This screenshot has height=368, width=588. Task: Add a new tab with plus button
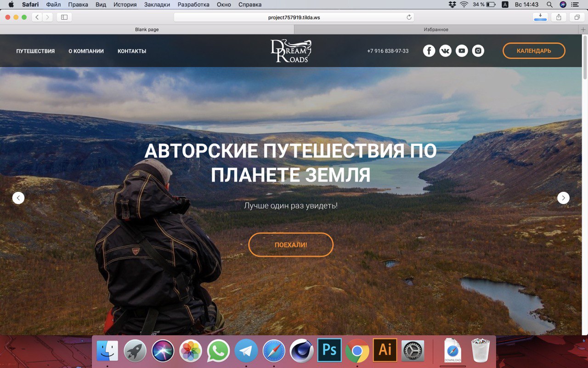(x=583, y=29)
